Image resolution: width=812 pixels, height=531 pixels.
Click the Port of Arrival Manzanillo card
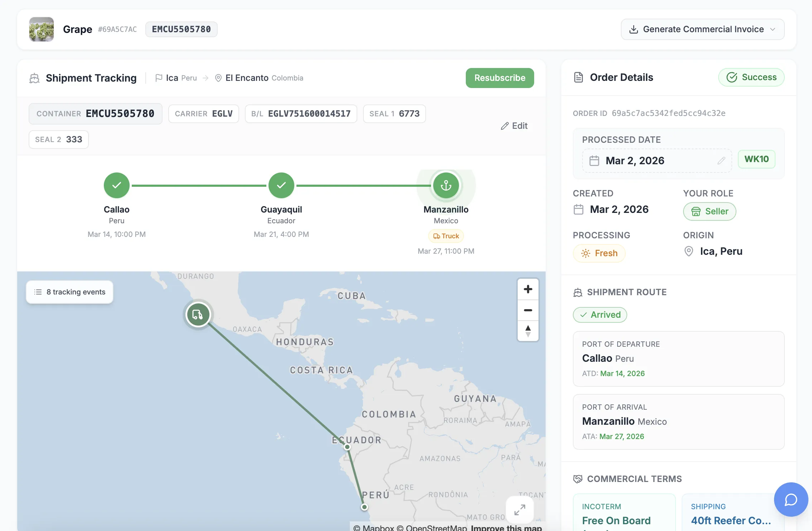pyautogui.click(x=679, y=422)
